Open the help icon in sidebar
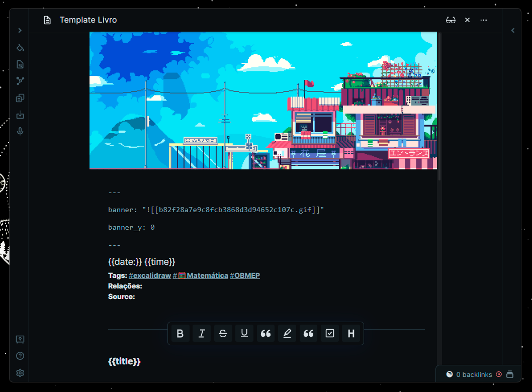Viewport: 532px width, 392px height. point(20,356)
